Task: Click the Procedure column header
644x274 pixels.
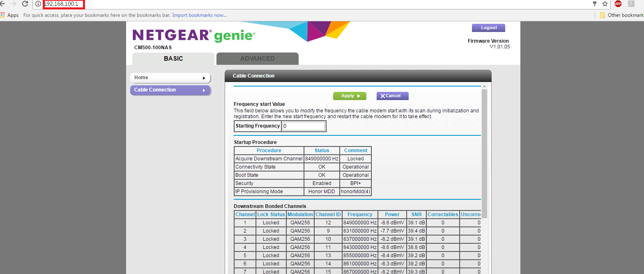Action: 269,151
